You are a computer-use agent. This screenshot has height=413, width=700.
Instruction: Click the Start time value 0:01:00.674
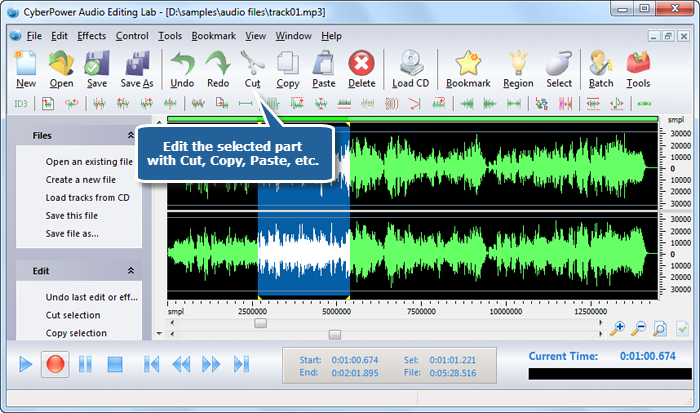coord(354,360)
